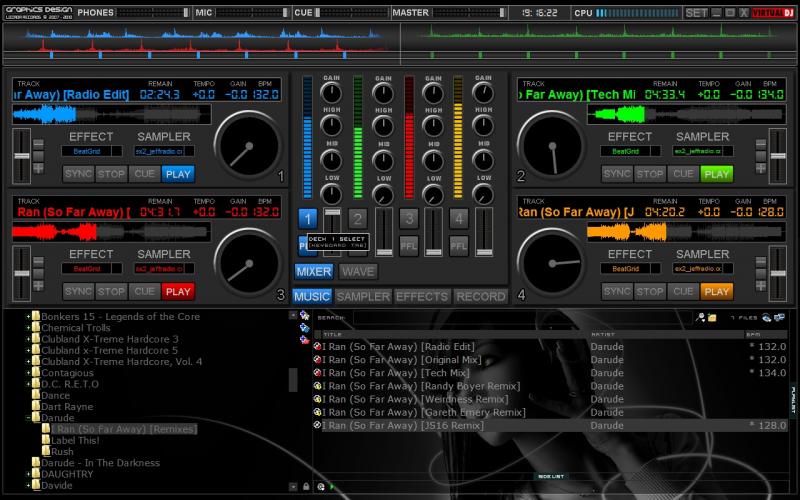
Task: Click the Label This! folder icon
Action: [46, 440]
